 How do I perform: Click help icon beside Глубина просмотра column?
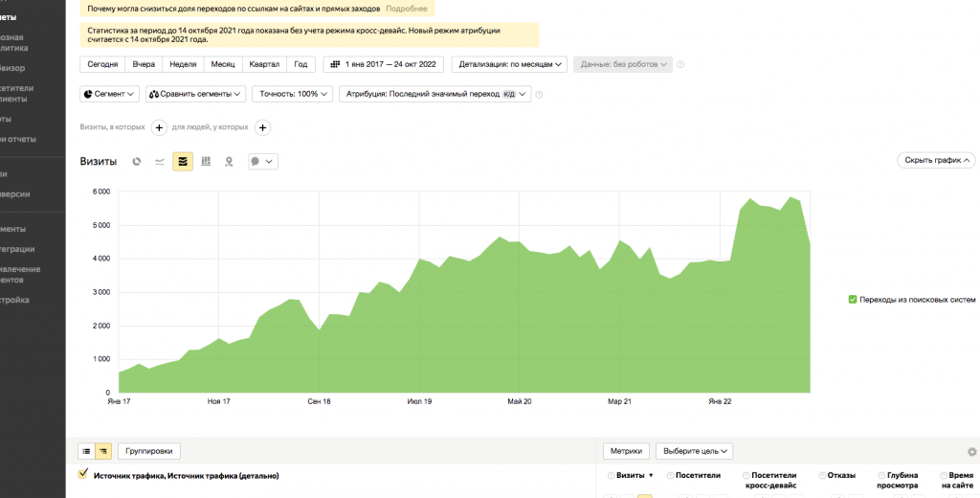tap(881, 475)
